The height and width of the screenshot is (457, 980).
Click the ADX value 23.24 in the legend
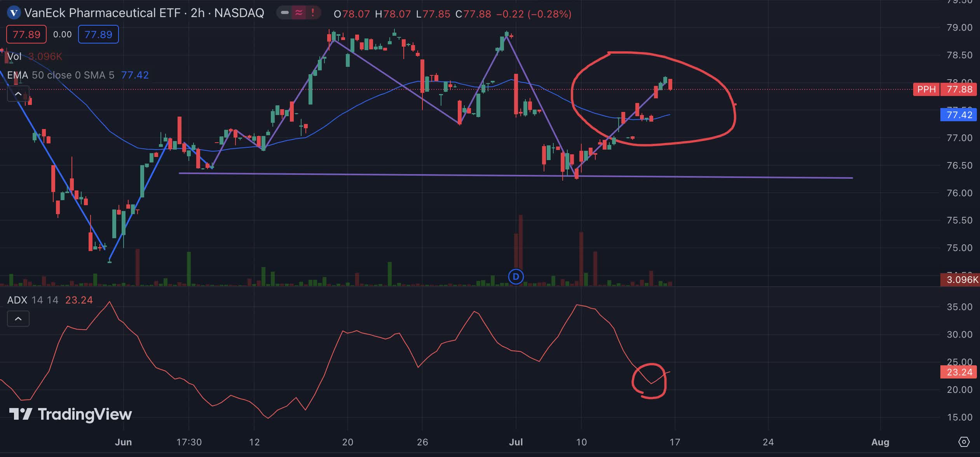(x=79, y=300)
